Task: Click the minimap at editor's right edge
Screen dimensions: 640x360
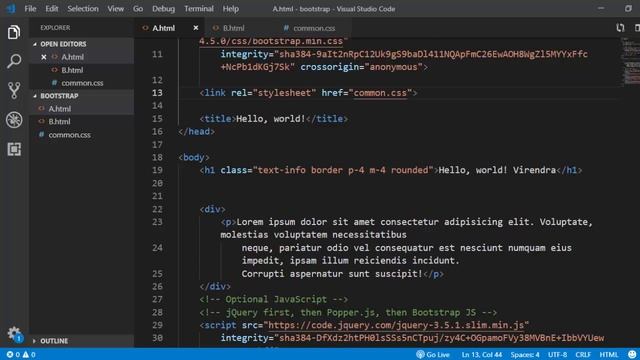Action: pyautogui.click(x=630, y=61)
